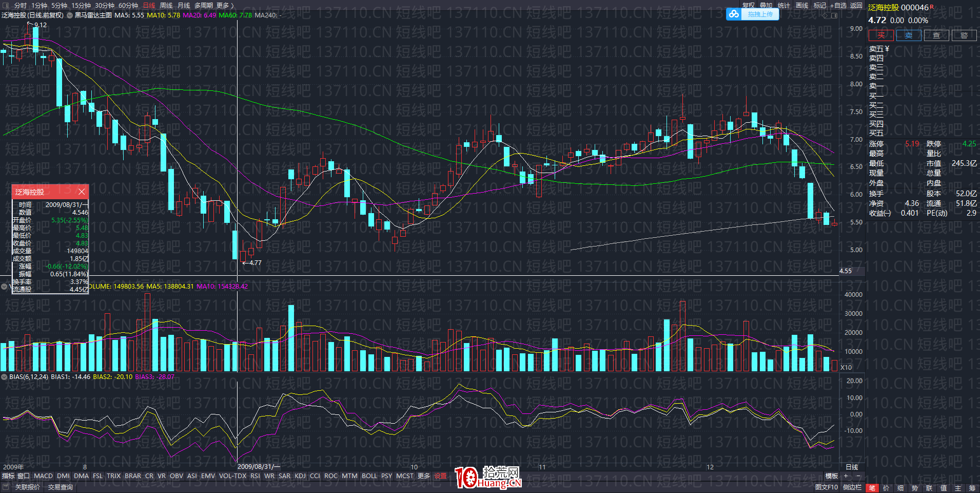980x493 pixels.
Task: Click the 拖拽上传 upload button
Action: click(760, 14)
